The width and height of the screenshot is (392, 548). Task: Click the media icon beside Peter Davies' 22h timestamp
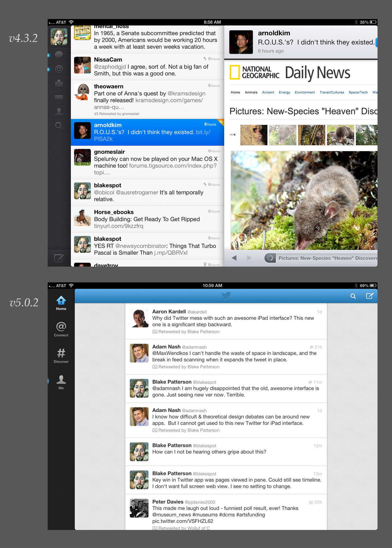311,502
